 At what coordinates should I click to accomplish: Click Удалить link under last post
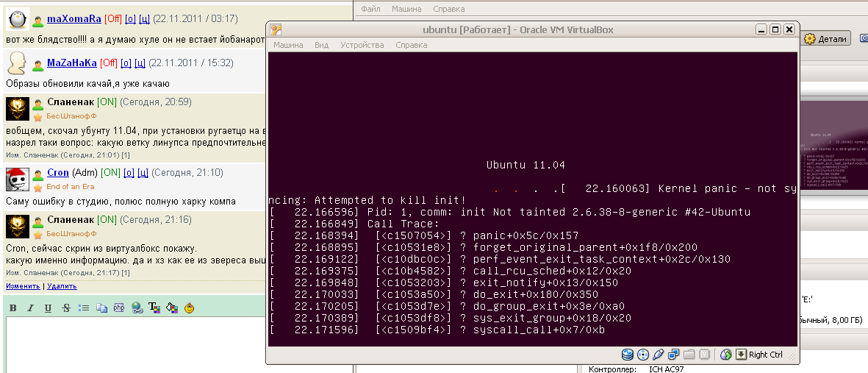coord(62,286)
